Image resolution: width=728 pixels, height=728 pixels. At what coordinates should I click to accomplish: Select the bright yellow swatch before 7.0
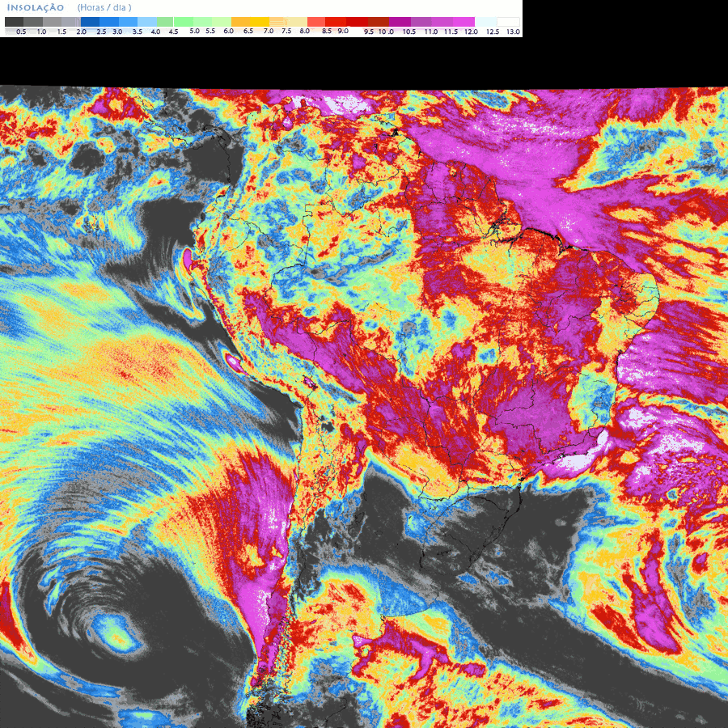(x=260, y=22)
